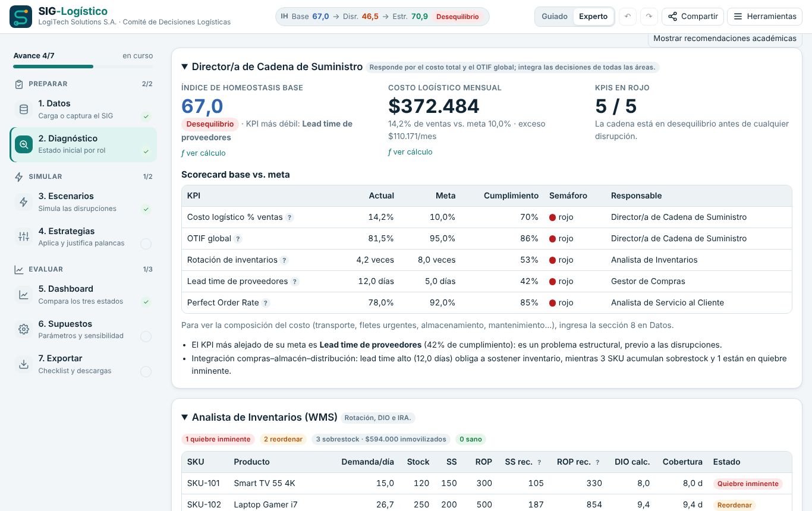Collapse the Analista de Inventarios (WMS) section
This screenshot has height=511, width=812.
coord(185,418)
